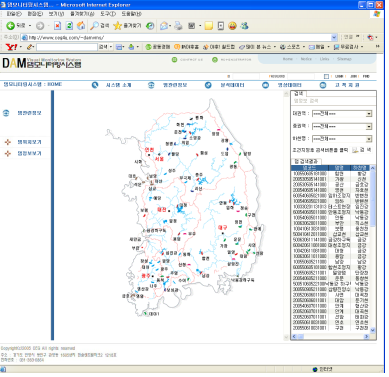Screen dimensions: 389x377
Task: Click the browser Back arrow icon
Action: [10, 26]
